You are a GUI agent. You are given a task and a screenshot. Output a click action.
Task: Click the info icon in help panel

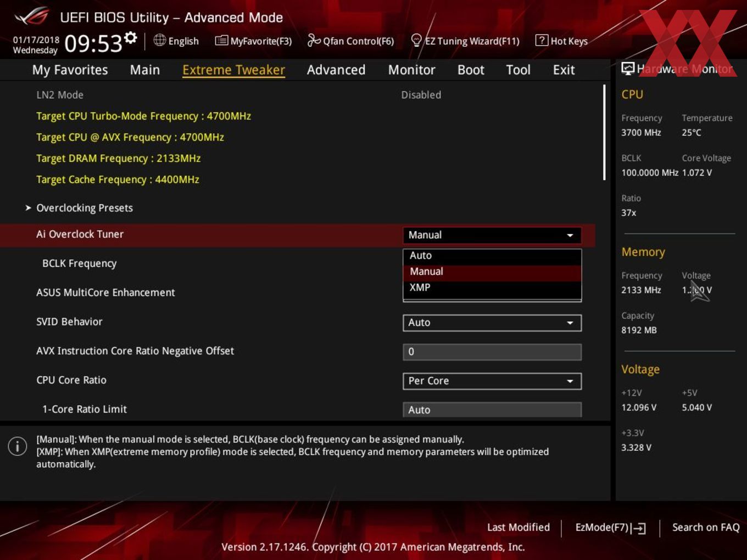point(18,446)
